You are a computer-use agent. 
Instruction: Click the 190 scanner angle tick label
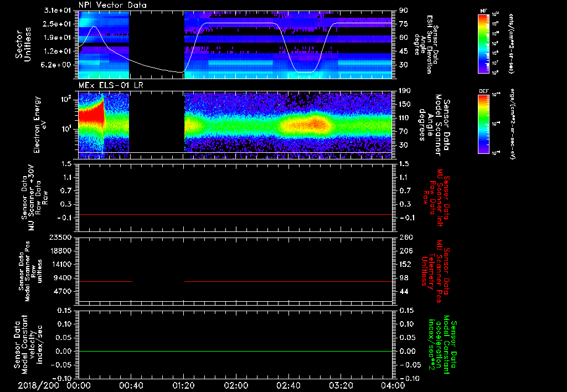[x=405, y=91]
